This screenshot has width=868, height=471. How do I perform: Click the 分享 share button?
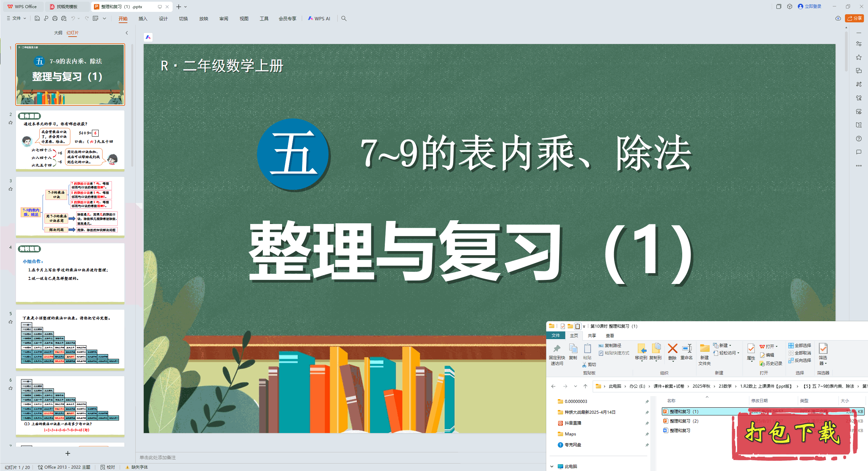pos(854,18)
